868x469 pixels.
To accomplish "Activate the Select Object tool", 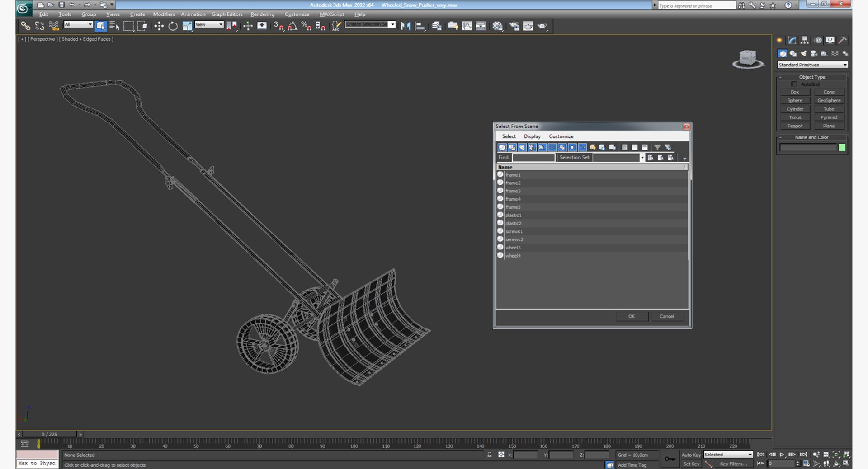I will tap(100, 26).
